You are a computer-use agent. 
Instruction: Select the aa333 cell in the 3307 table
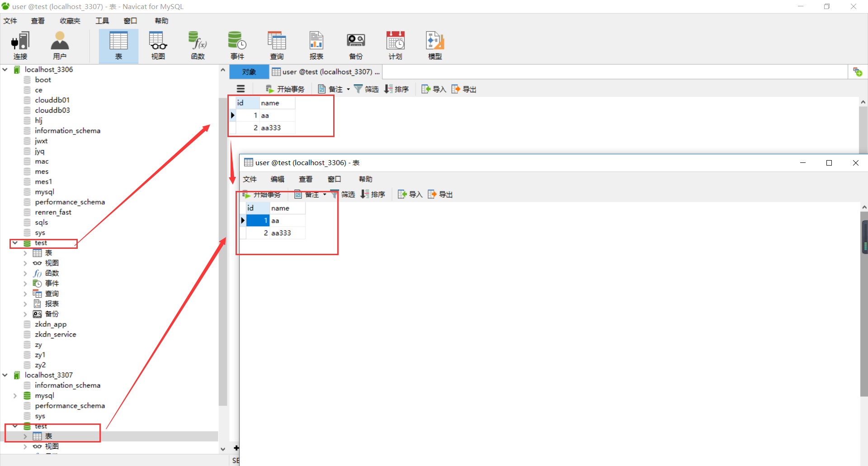(x=277, y=128)
